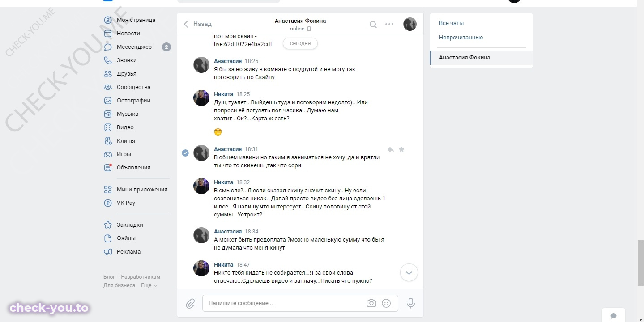Click the Мини-приложения grid icon
This screenshot has width=644, height=322.
(x=108, y=190)
